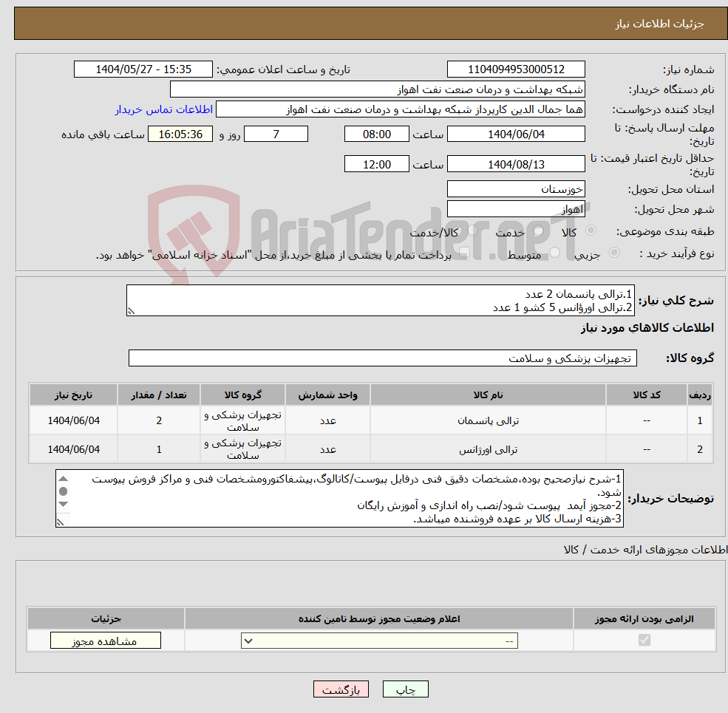Open the buyer contact information link
Viewport: 728px width, 713px height.
tap(164, 109)
